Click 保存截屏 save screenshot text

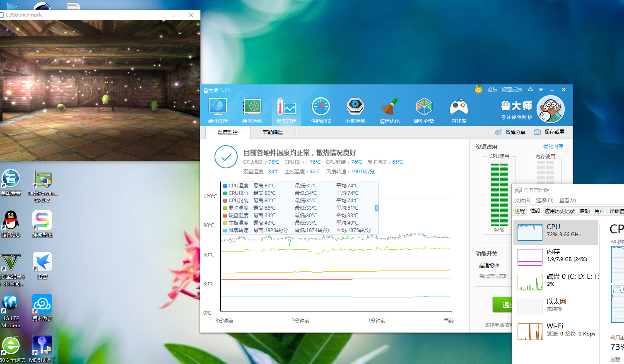[554, 132]
